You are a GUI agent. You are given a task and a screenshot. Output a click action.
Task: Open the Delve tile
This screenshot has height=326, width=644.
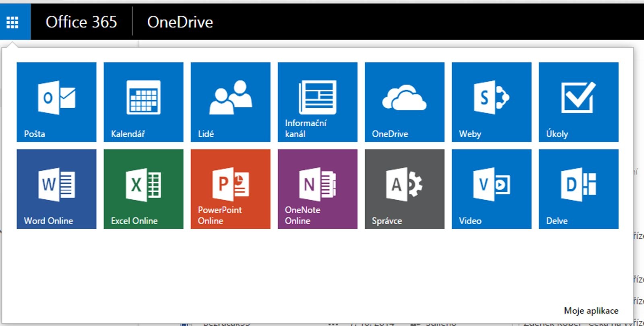pos(579,189)
